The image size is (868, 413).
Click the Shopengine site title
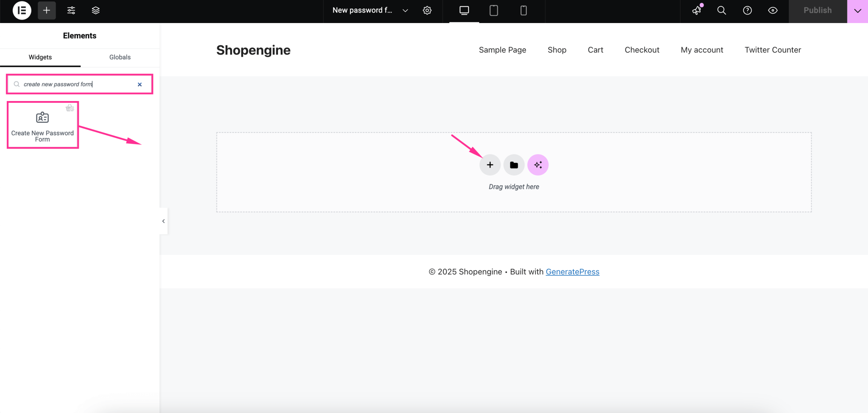pos(253,50)
